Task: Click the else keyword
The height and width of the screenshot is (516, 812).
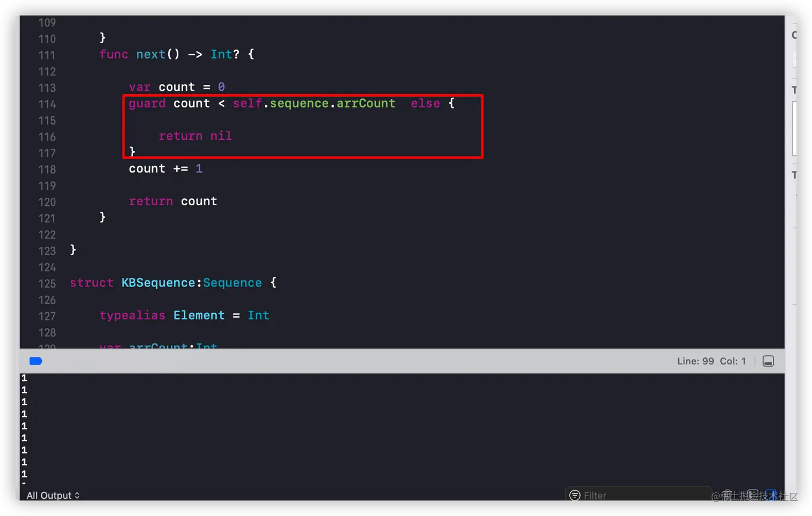Action: point(425,103)
